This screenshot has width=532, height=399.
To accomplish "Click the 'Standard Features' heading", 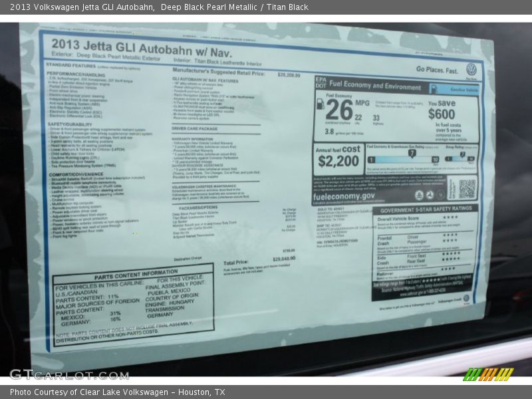I will tap(71, 65).
